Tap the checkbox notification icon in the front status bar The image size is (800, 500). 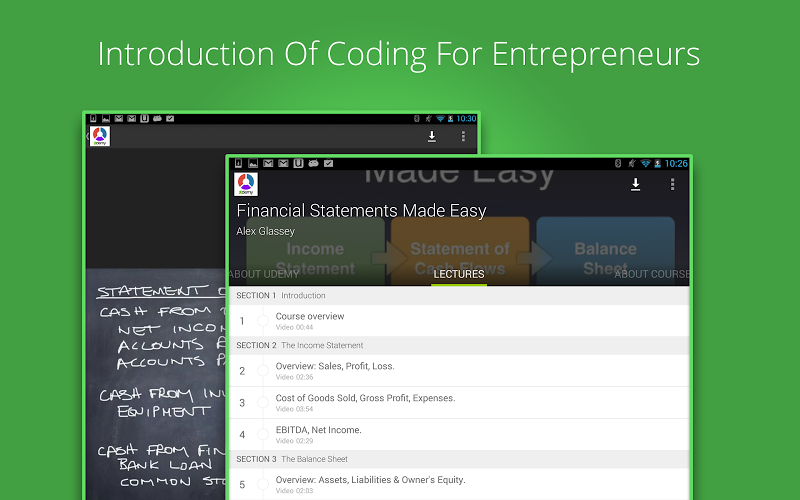pos(329,163)
